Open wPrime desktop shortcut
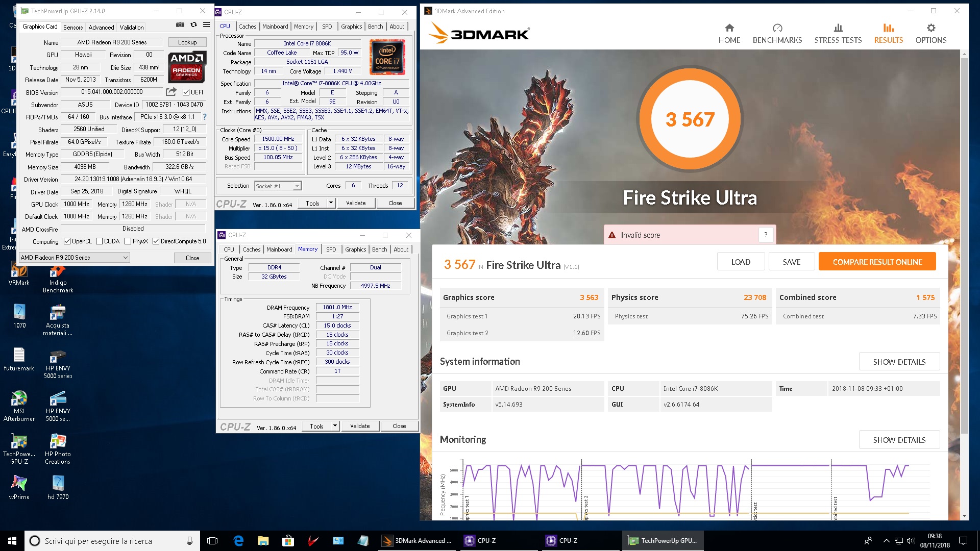The height and width of the screenshot is (551, 980). [19, 488]
